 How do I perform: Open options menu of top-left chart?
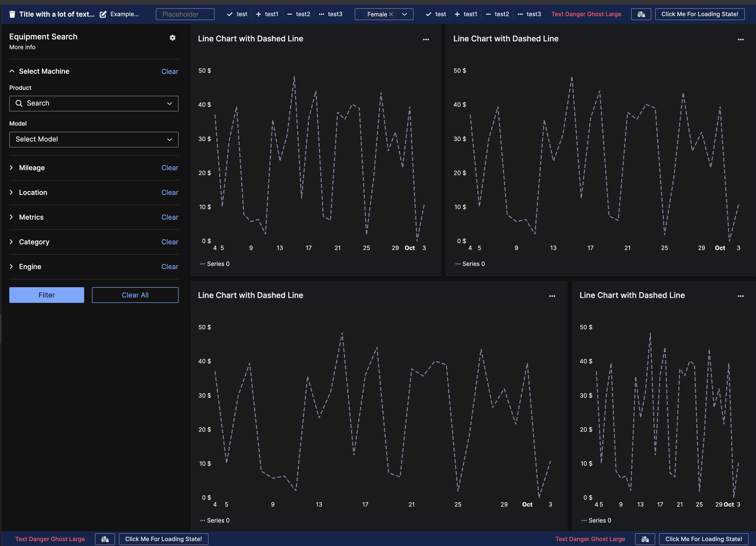click(x=426, y=39)
